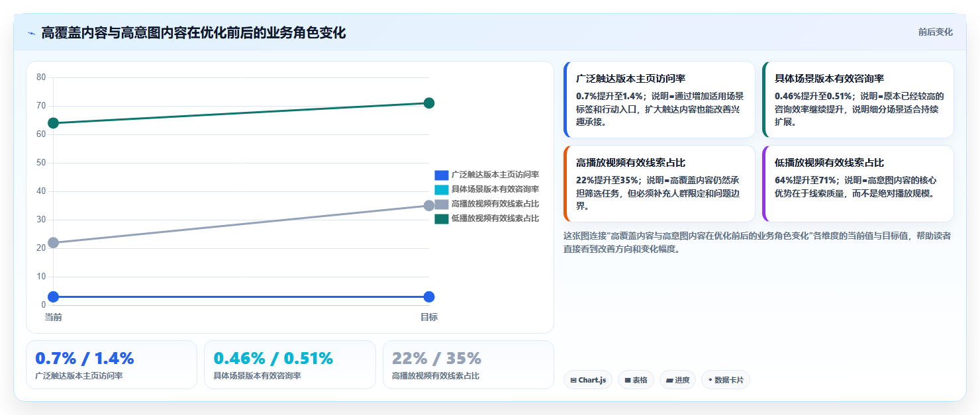Viewport: 980px width, 415px height.
Task: Select the 数据卡片 tag chip
Action: click(726, 380)
